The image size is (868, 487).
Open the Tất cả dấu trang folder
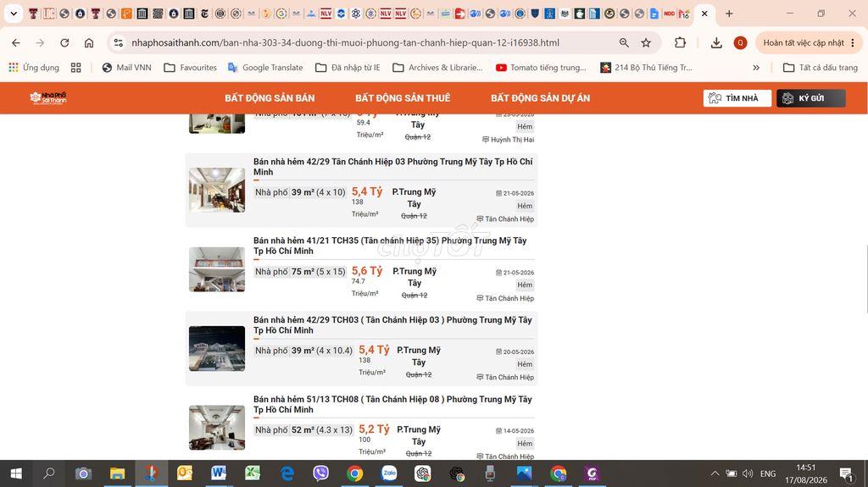click(x=821, y=68)
